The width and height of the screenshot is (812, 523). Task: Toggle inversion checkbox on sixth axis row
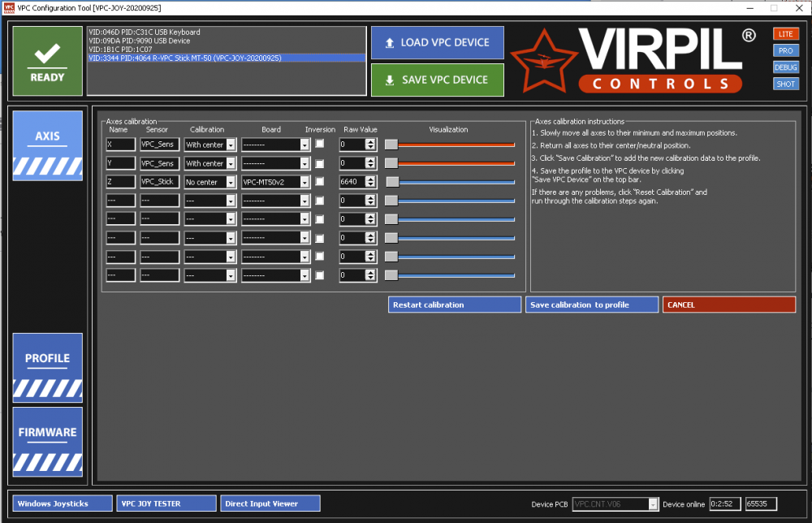point(320,238)
